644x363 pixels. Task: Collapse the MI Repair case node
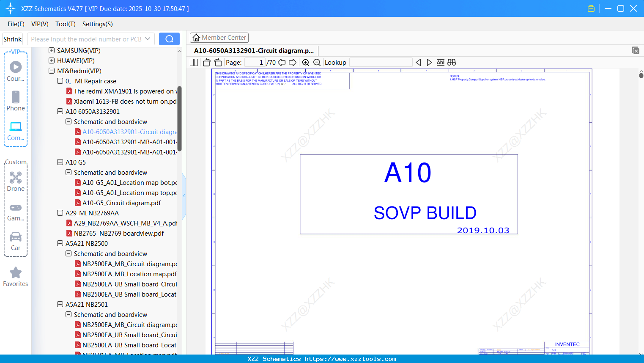pyautogui.click(x=60, y=81)
